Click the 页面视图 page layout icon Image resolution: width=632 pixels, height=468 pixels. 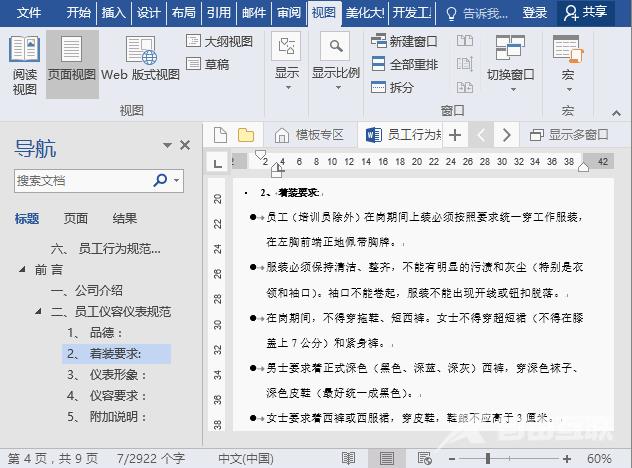72,62
